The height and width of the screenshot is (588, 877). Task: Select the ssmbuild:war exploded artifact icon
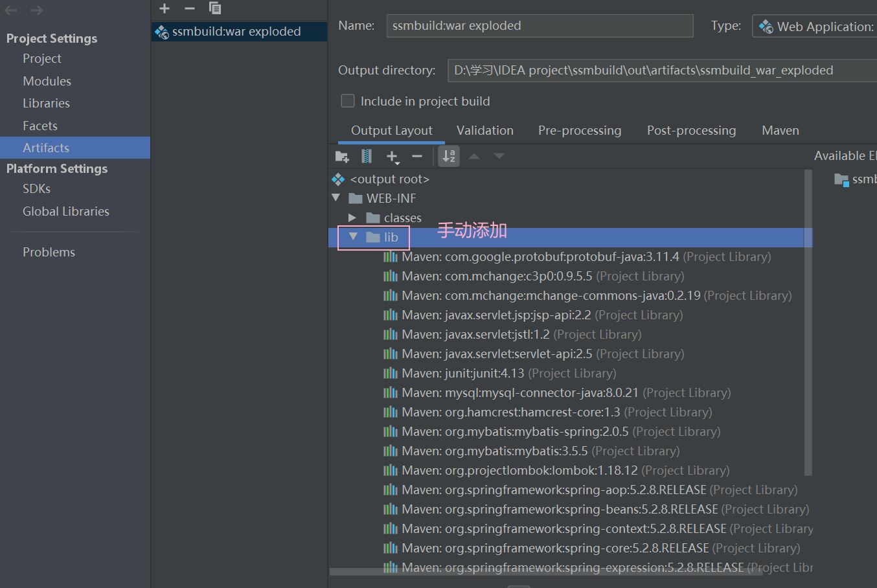161,32
